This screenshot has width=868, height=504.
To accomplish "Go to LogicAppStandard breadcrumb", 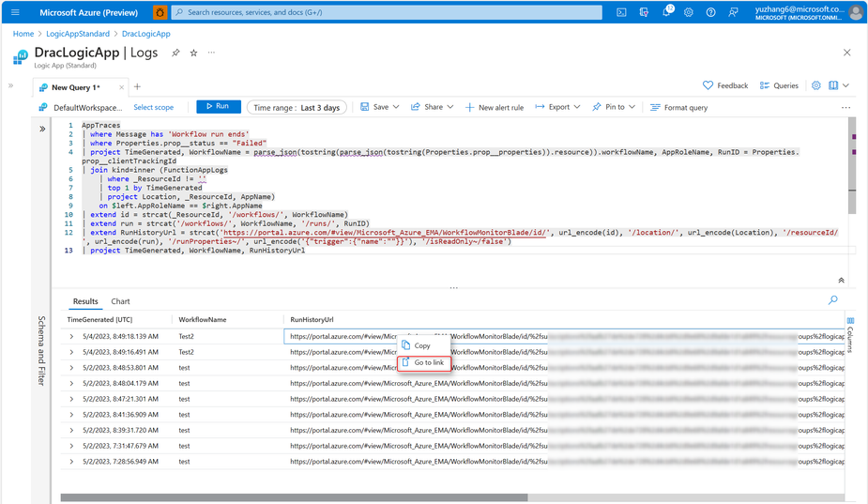I will click(78, 34).
